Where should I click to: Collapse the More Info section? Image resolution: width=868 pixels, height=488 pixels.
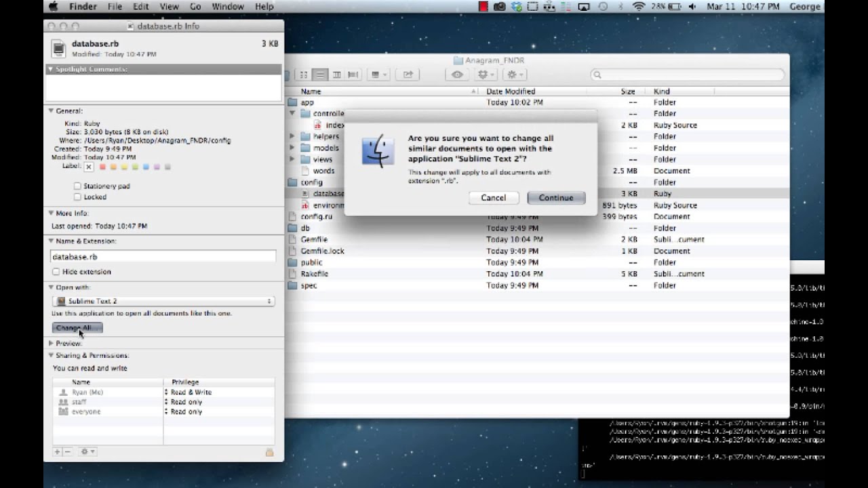[51, 213]
